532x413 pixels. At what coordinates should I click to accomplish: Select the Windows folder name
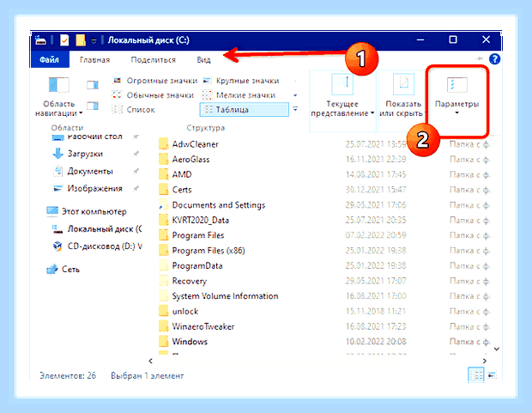point(190,342)
